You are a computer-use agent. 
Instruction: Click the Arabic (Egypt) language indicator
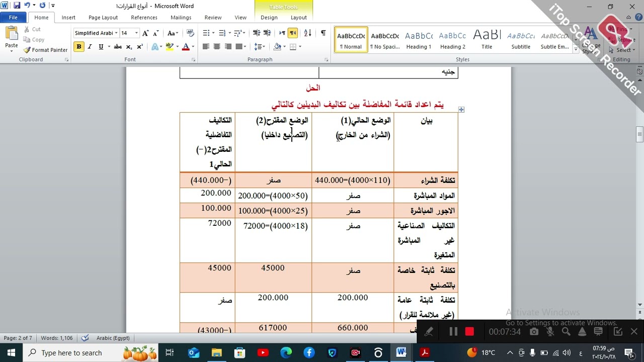coord(113,338)
